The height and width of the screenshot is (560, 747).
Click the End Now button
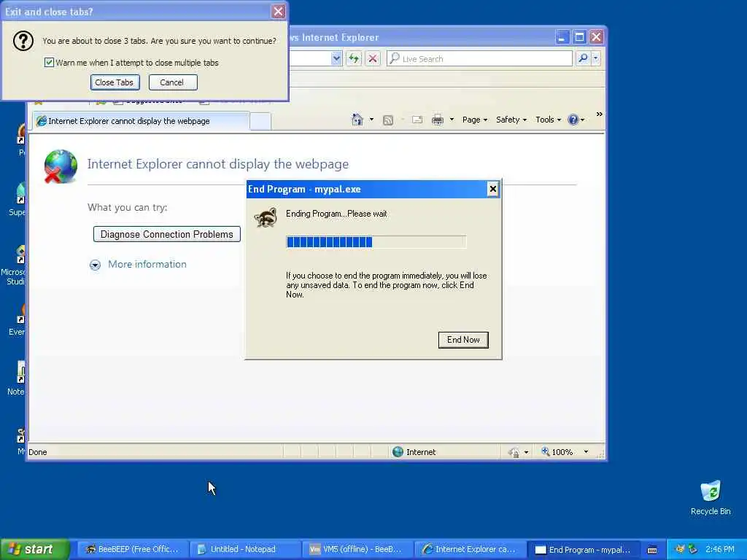click(463, 340)
